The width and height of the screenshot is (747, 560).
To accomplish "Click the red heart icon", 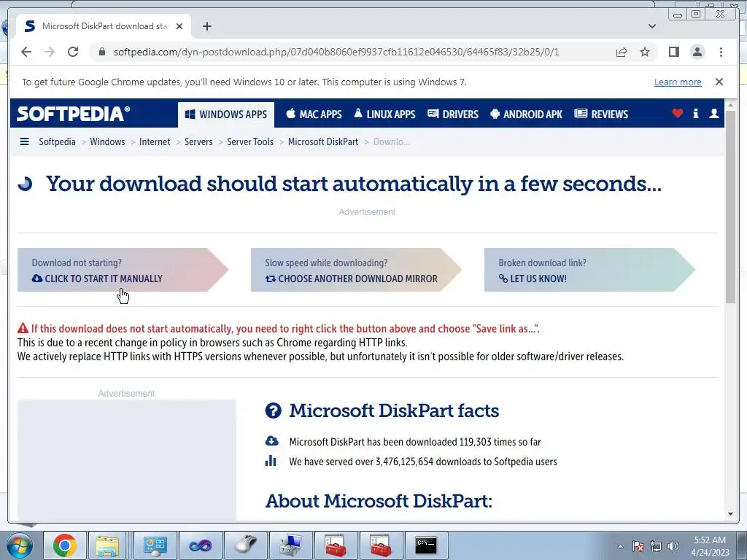I will click(x=677, y=113).
